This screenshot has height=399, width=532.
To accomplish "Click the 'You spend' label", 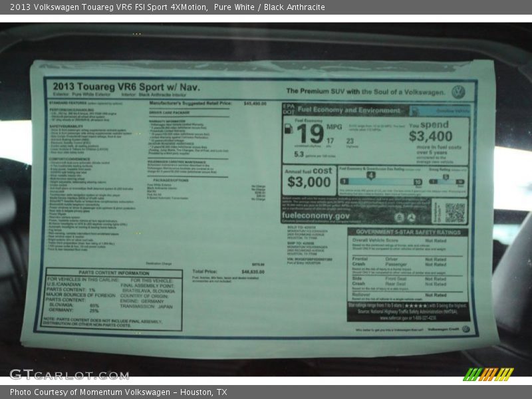I will (x=429, y=125).
